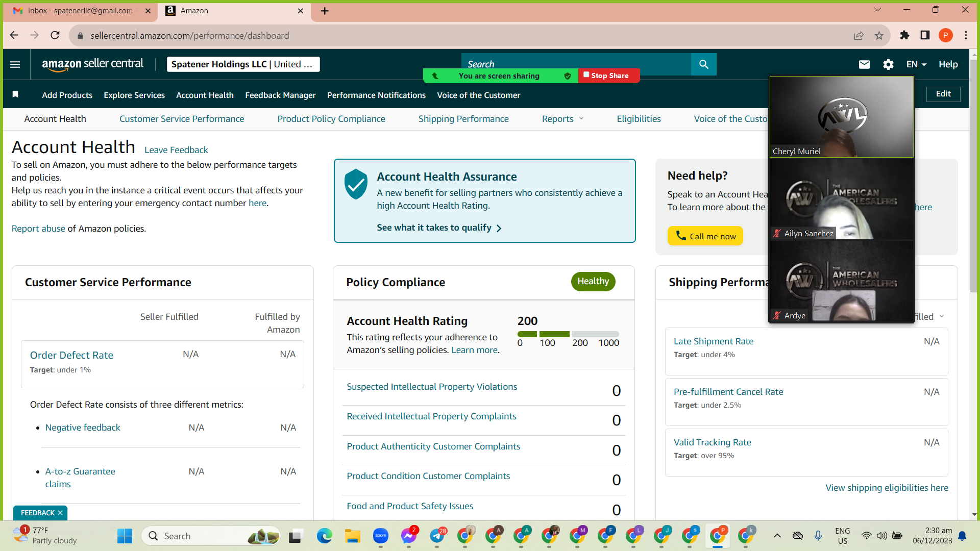The image size is (980, 551).
Task: Open the Spatener Holdings LLC account switcher
Action: tap(243, 64)
